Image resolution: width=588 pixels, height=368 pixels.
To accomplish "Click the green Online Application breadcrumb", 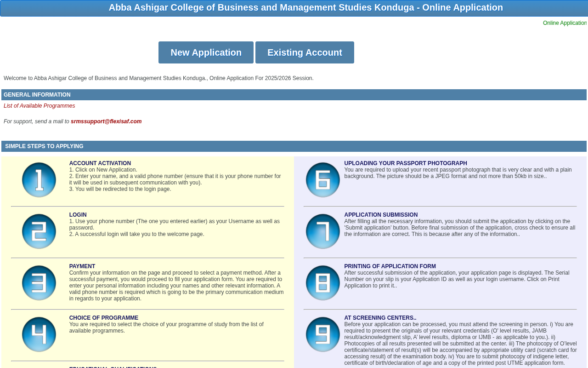I will pyautogui.click(x=565, y=23).
